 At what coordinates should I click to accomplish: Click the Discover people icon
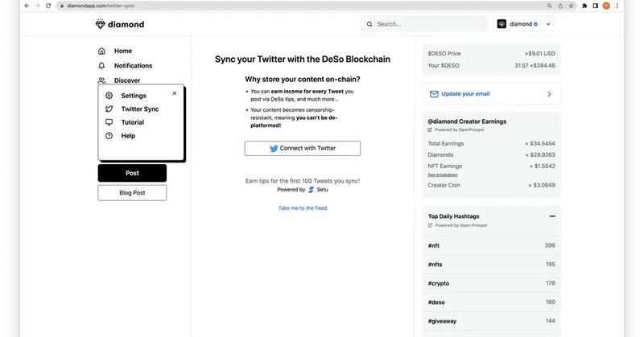(x=102, y=80)
